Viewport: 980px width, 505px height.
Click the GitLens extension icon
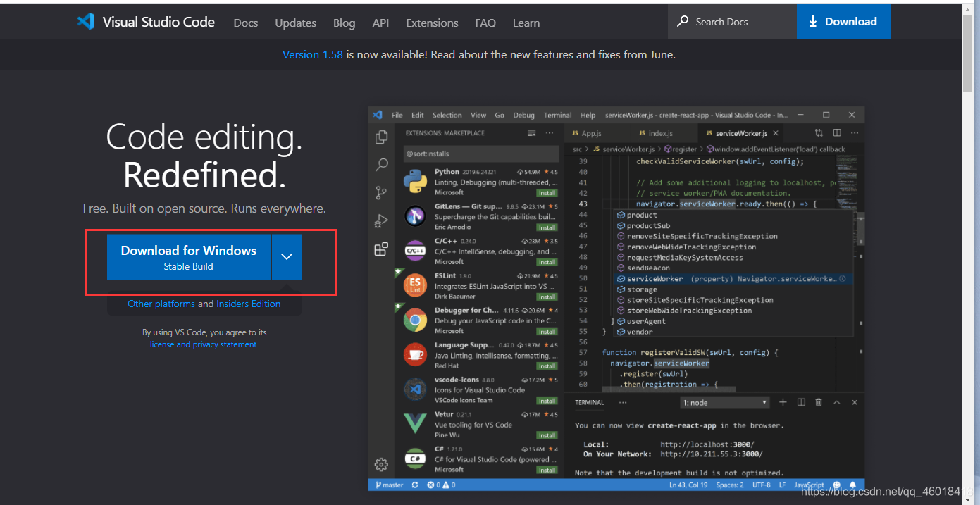(415, 216)
